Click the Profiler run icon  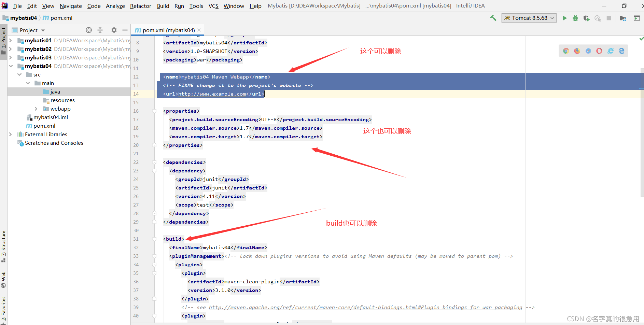pos(598,18)
